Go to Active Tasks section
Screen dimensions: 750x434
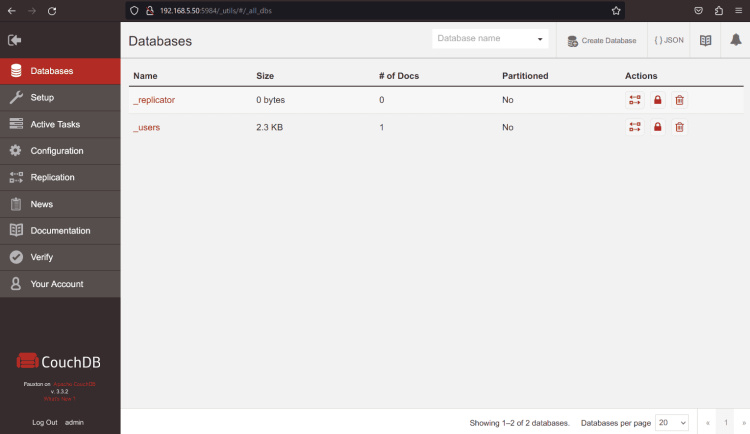pos(55,124)
